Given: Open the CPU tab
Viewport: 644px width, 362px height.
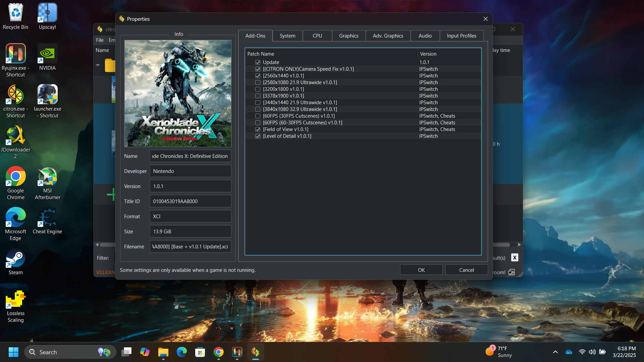Looking at the screenshot, I should pos(317,36).
